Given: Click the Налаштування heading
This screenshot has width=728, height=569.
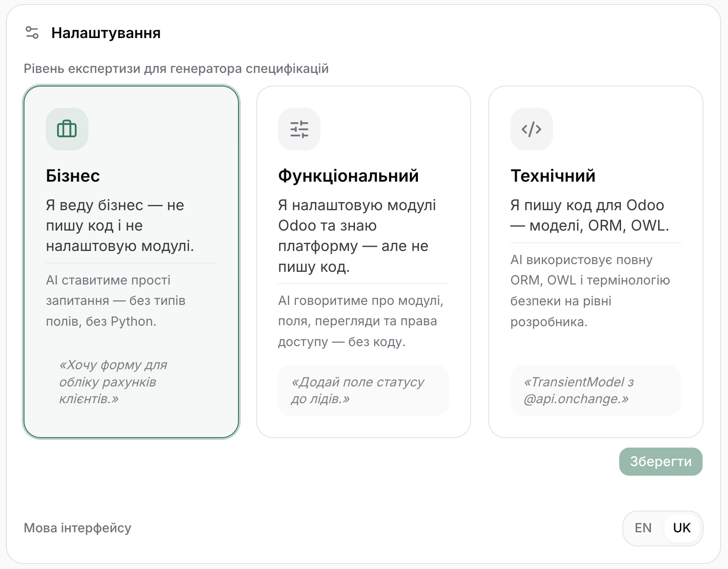Looking at the screenshot, I should click(x=106, y=33).
